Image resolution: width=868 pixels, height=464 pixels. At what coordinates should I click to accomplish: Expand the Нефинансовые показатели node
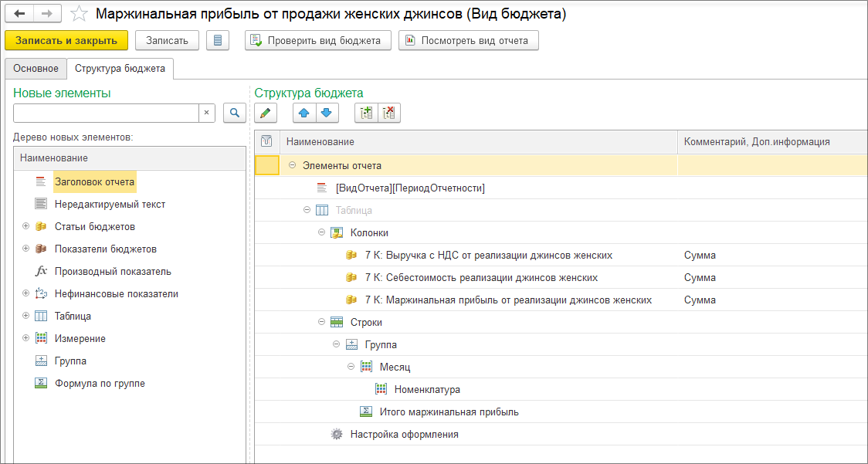pyautogui.click(x=25, y=293)
